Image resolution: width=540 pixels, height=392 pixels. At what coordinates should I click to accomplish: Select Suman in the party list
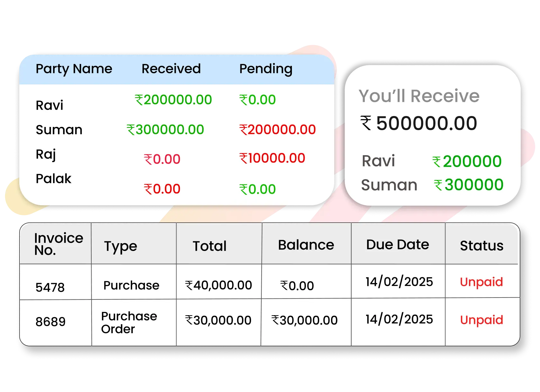pyautogui.click(x=59, y=130)
